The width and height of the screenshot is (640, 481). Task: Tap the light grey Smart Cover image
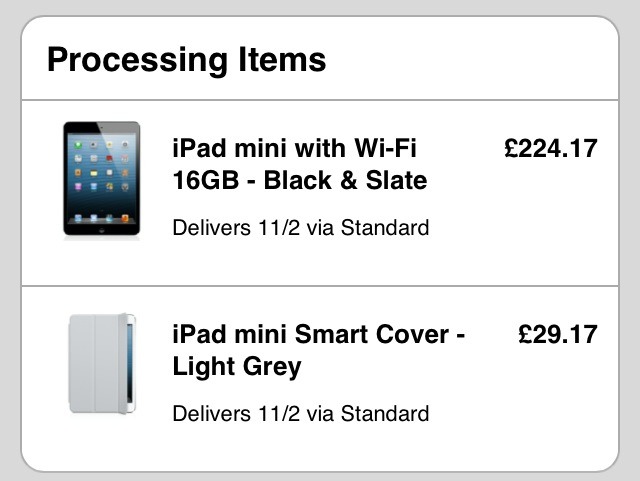pyautogui.click(x=102, y=364)
